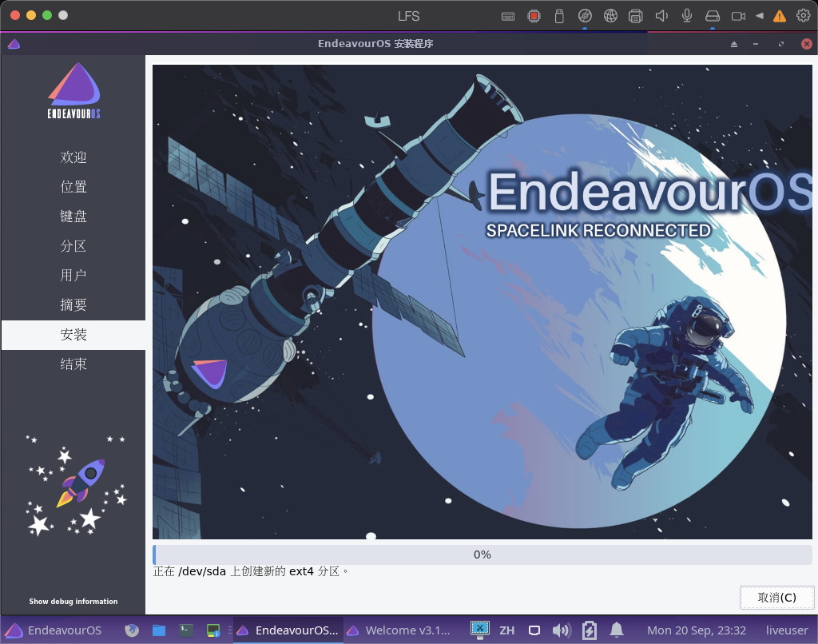Click the orange warning triangle icon
This screenshot has height=644, width=818.
point(780,16)
